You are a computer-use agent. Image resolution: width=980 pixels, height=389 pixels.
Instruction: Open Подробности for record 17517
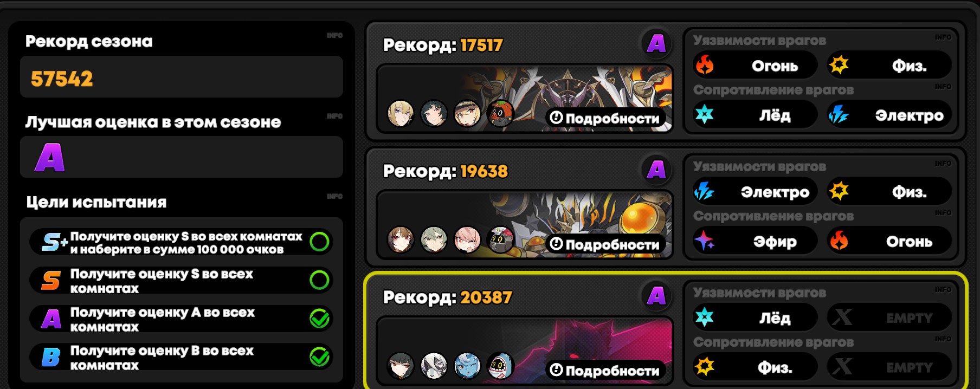click(606, 118)
